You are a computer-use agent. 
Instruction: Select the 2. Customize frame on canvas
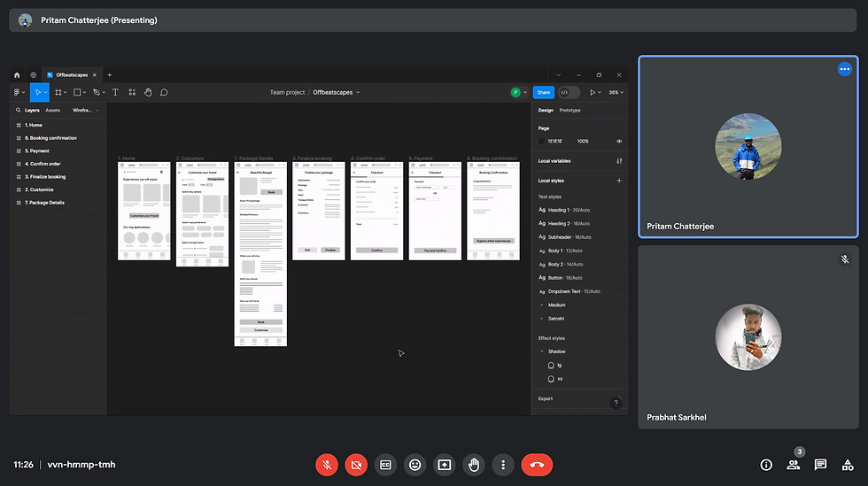point(202,214)
